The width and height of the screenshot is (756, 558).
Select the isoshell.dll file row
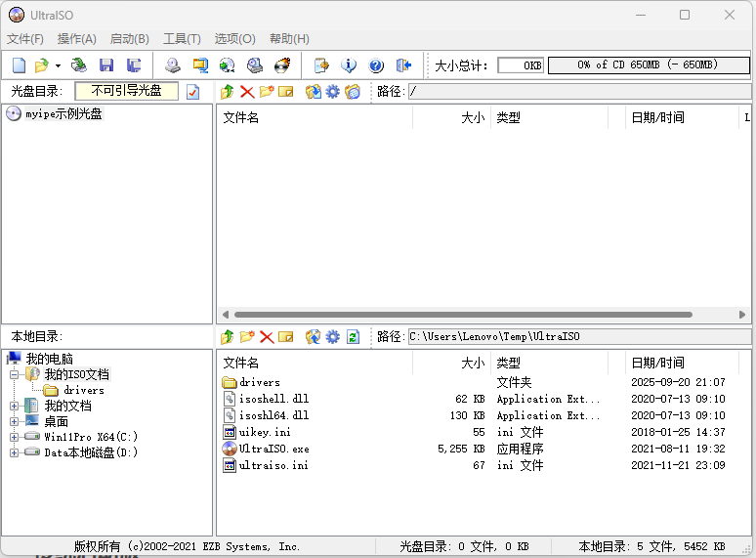tap(474, 399)
